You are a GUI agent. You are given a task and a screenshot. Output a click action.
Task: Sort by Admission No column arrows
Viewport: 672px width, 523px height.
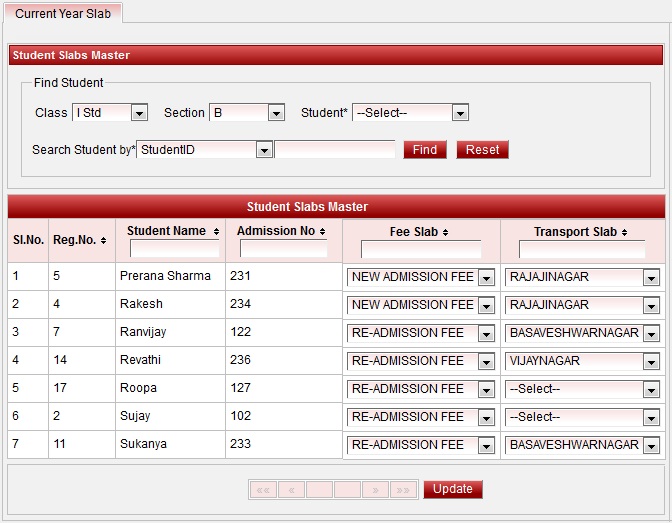(322, 231)
